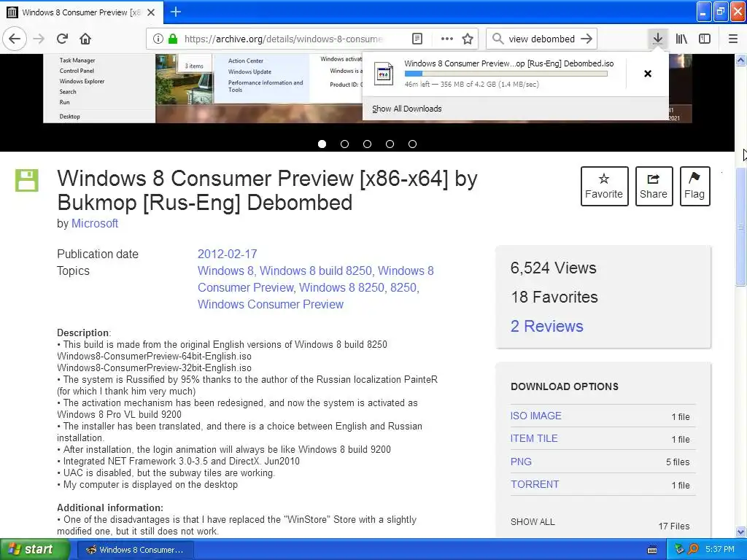This screenshot has width=747, height=560.
Task: Submit search with the arrow button
Action: point(587,39)
